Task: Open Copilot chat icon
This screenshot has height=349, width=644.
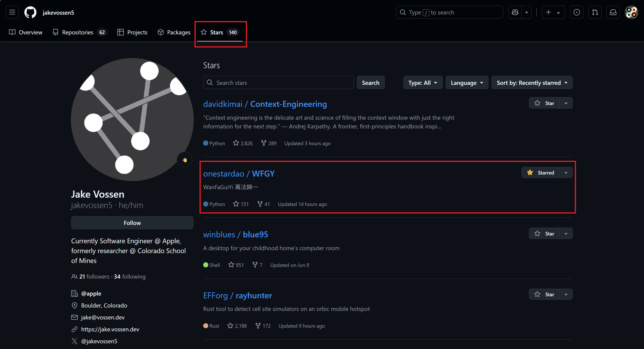Action: tap(515, 12)
